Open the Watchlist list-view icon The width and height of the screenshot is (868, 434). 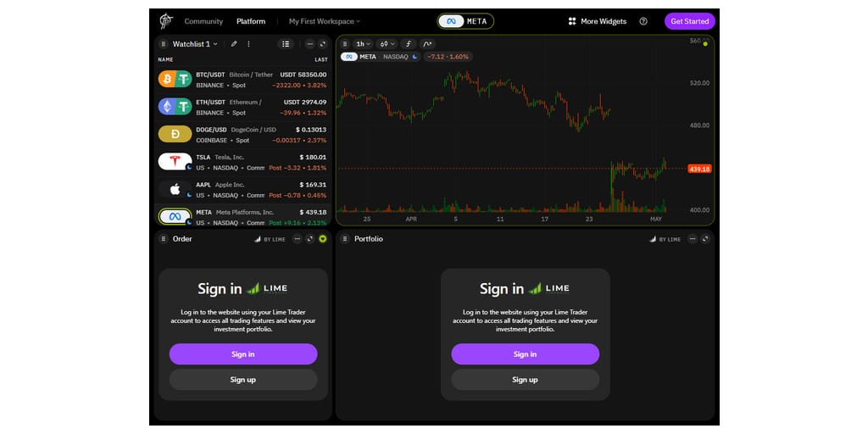pyautogui.click(x=286, y=44)
